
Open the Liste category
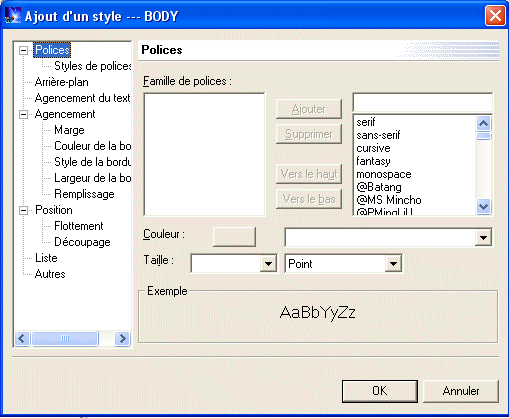[x=46, y=258]
